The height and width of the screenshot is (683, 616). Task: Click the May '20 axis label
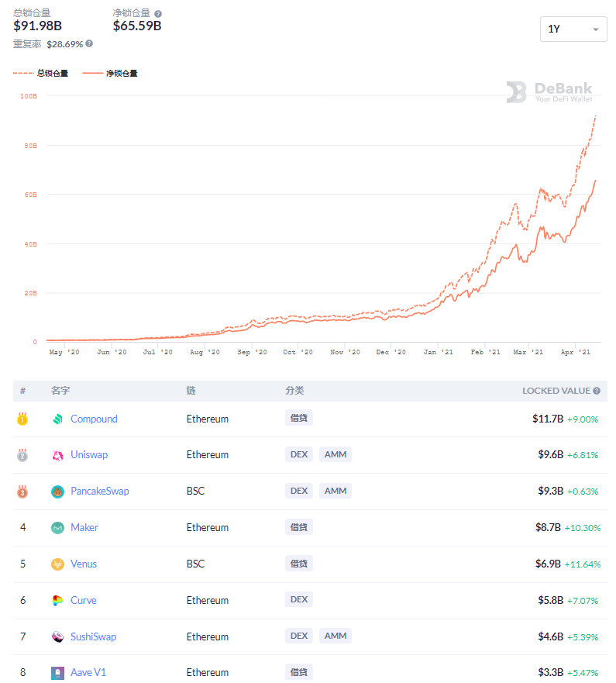pos(64,352)
